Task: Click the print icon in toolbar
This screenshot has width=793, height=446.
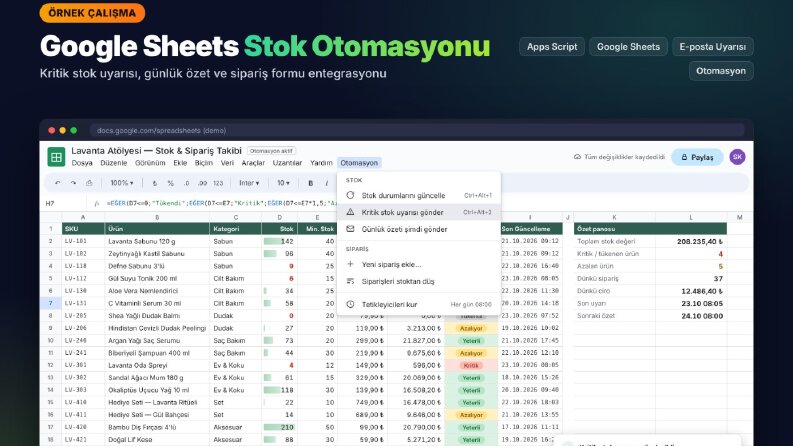Action: (89, 183)
